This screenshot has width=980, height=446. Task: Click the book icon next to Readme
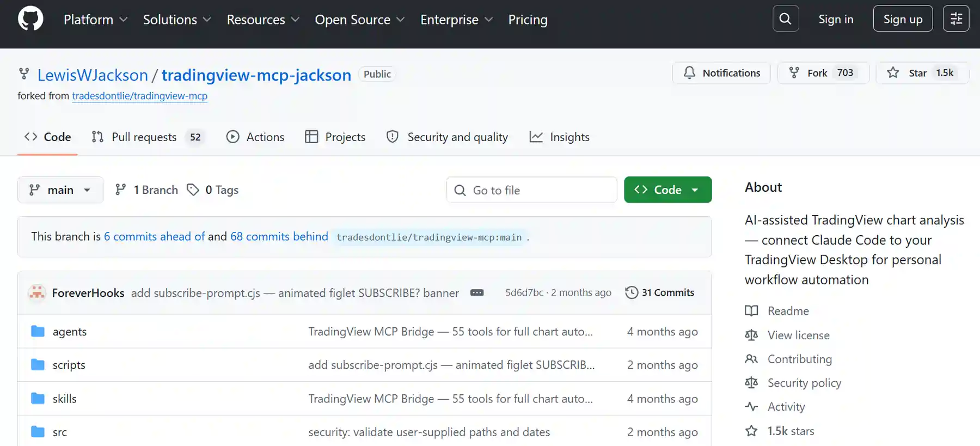click(x=751, y=311)
